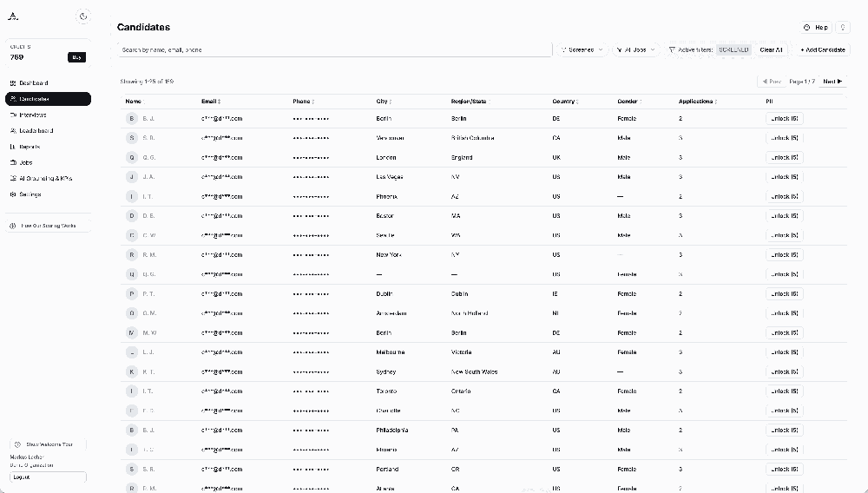Open Leaderboard from the sidebar
This screenshot has height=493, width=868.
(x=48, y=130)
